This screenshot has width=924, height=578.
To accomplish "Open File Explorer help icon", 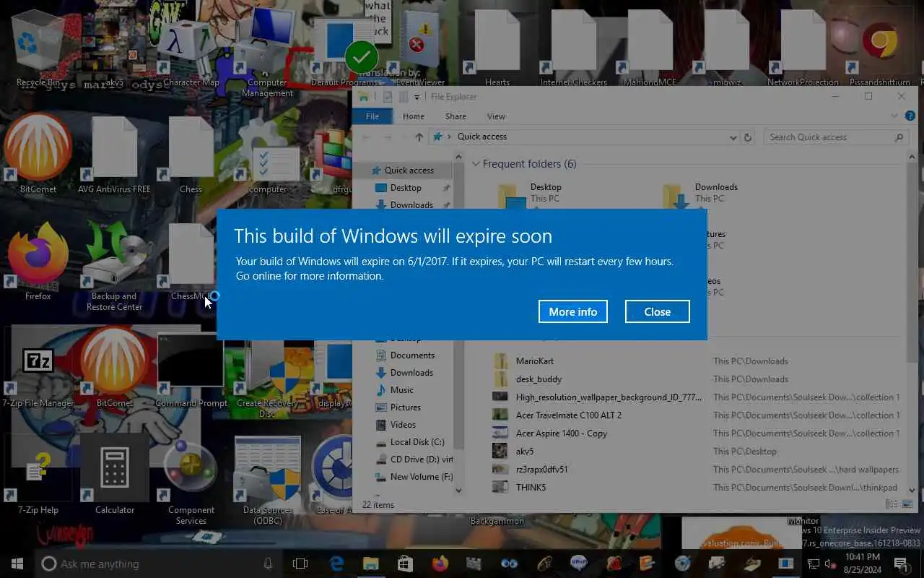I will pyautogui.click(x=910, y=116).
